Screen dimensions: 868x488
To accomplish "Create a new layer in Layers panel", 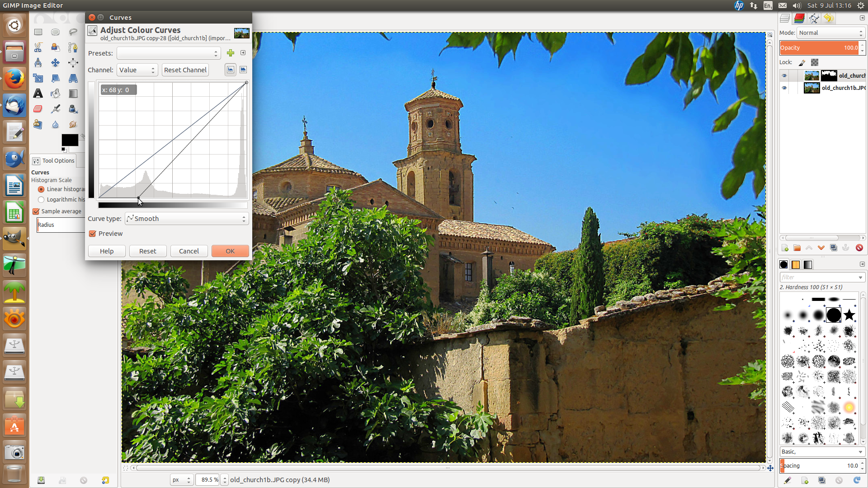I will tap(785, 248).
